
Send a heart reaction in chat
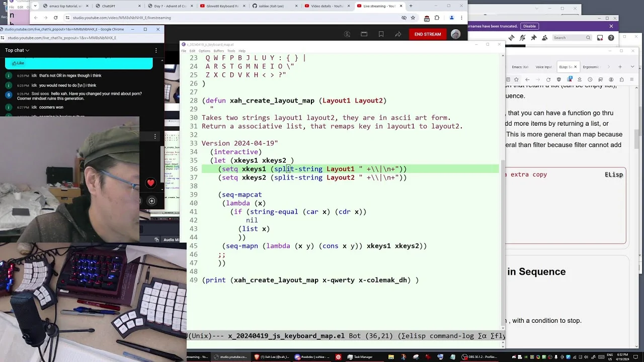pos(151,183)
